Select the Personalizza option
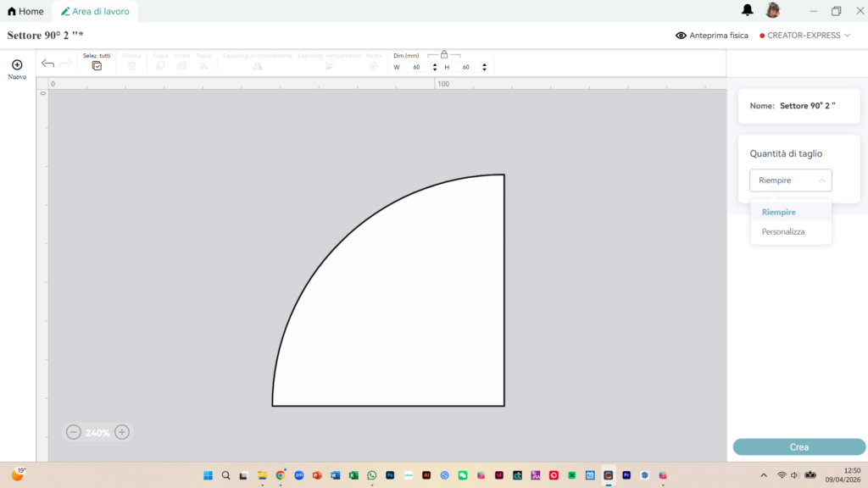Screen dimensions: 868x488 pos(783,231)
